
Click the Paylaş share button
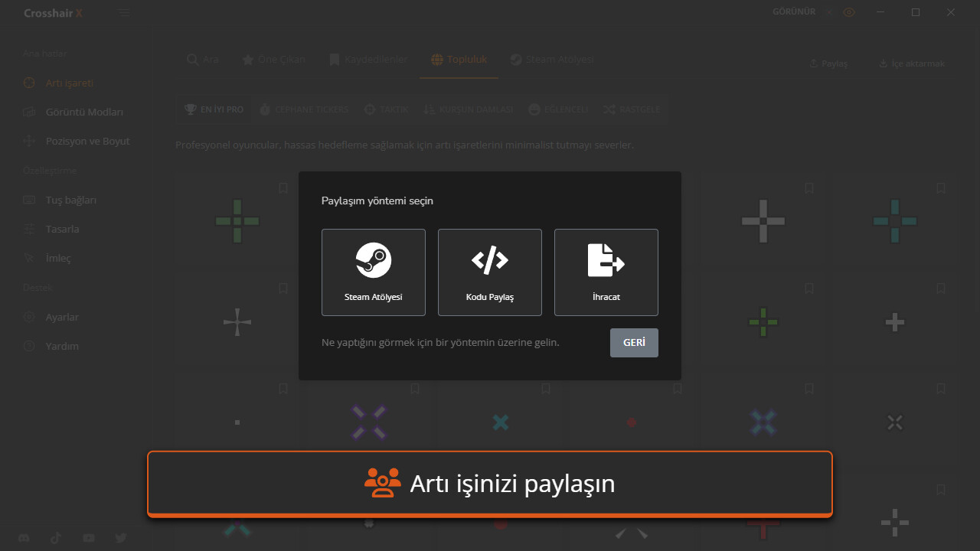[828, 64]
